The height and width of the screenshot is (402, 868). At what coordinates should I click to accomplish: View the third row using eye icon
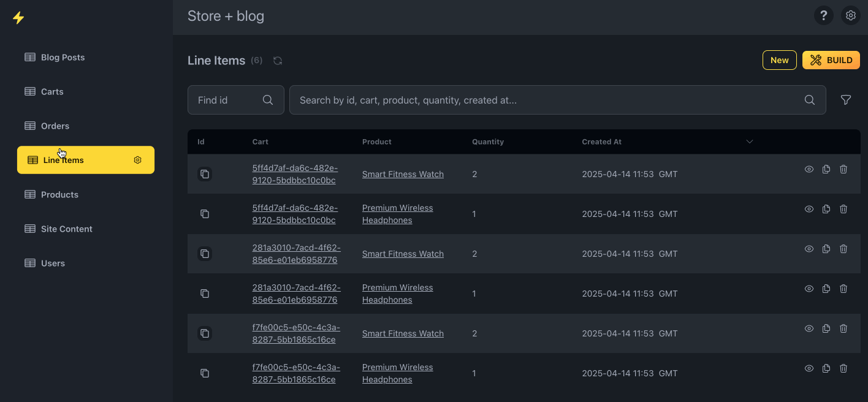[x=809, y=249]
